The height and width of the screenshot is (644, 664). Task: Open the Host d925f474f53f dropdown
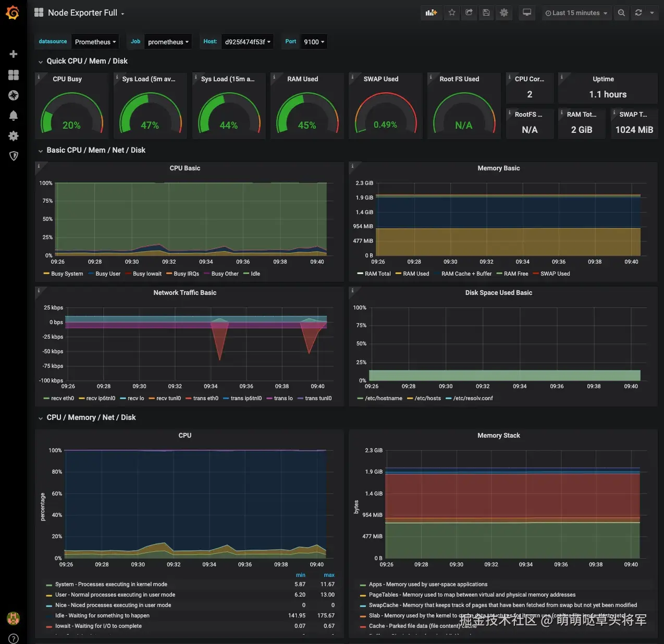[x=248, y=42]
